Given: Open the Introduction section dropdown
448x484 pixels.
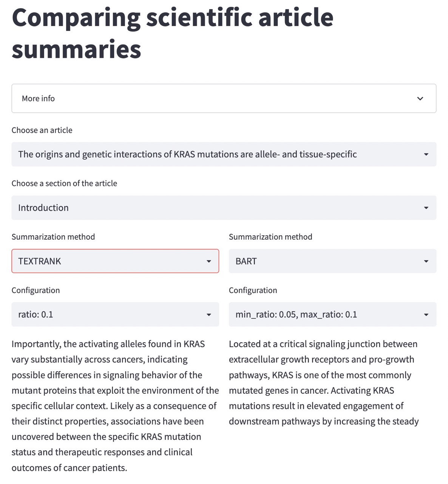Looking at the screenshot, I should pyautogui.click(x=224, y=208).
